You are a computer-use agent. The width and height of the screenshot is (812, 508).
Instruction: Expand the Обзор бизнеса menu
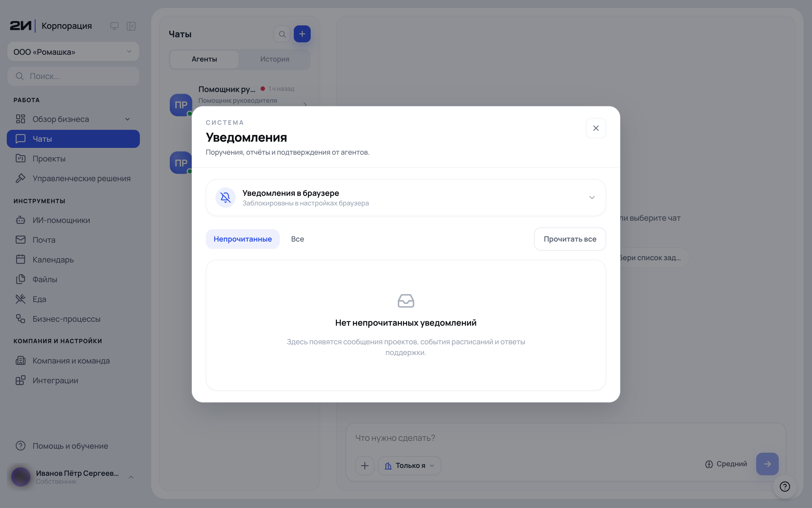click(73, 119)
